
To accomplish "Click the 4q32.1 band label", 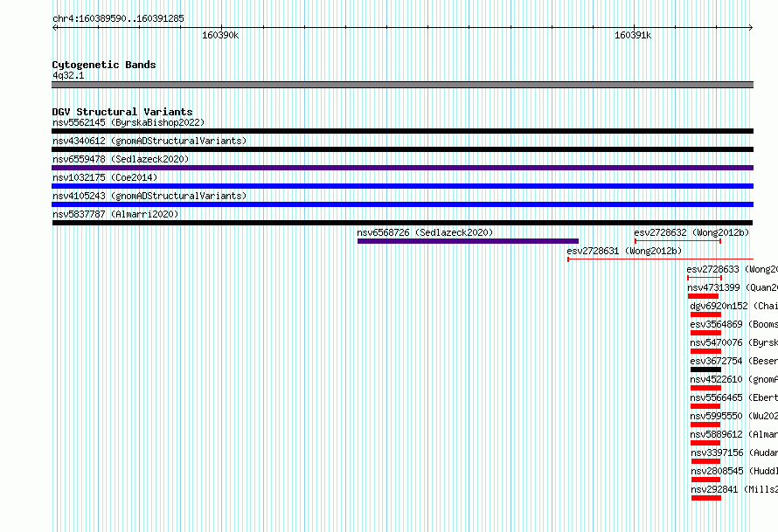I will click(x=68, y=75).
